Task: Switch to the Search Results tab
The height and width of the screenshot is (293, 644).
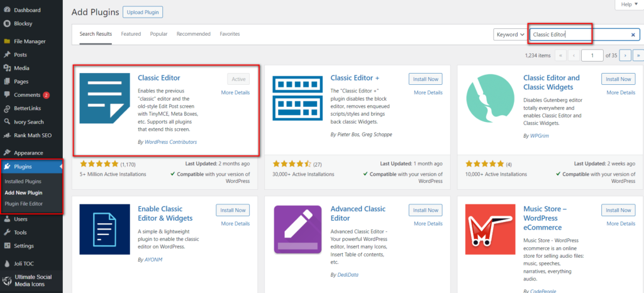Action: [x=96, y=34]
